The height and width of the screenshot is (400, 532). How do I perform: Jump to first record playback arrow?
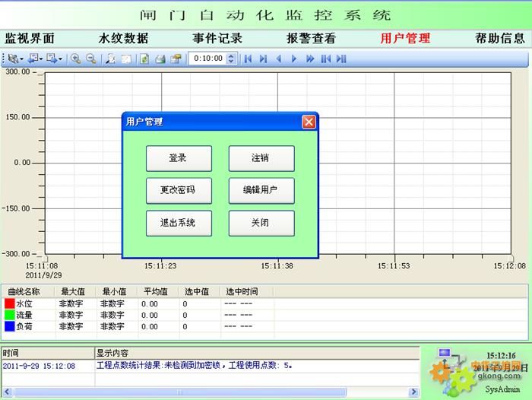click(x=248, y=59)
